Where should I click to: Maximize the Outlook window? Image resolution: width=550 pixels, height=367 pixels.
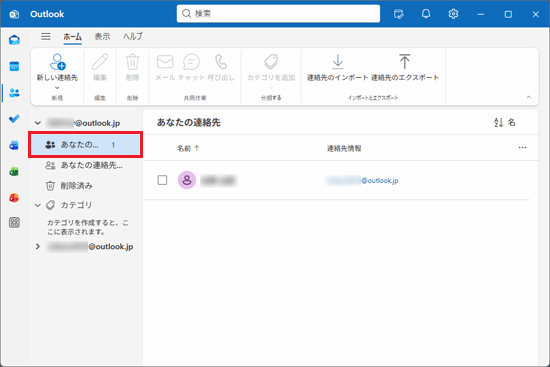point(508,14)
